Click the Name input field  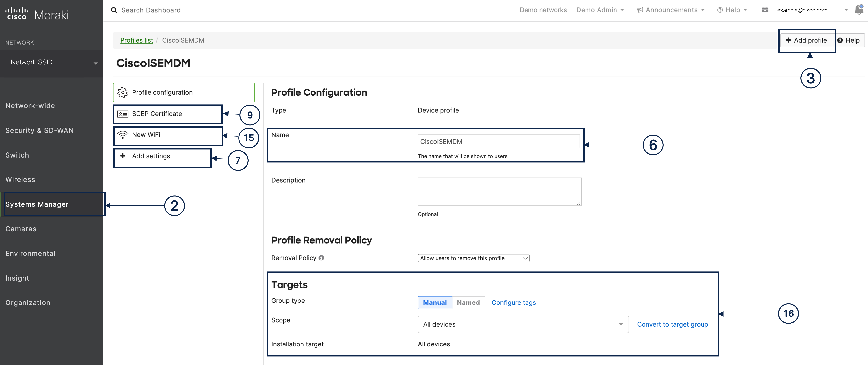499,141
